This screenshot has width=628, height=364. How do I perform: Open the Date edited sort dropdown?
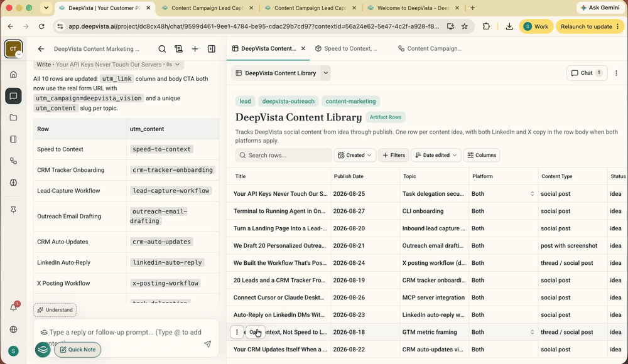point(436,155)
